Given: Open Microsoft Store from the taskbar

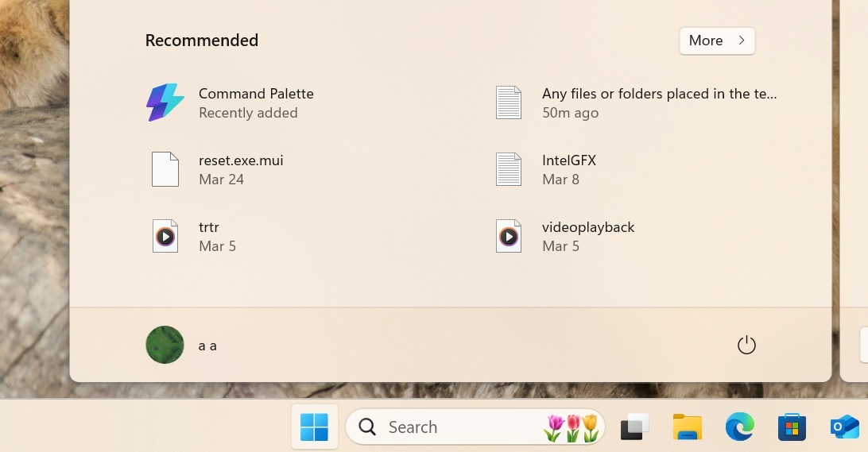Looking at the screenshot, I should click(792, 427).
